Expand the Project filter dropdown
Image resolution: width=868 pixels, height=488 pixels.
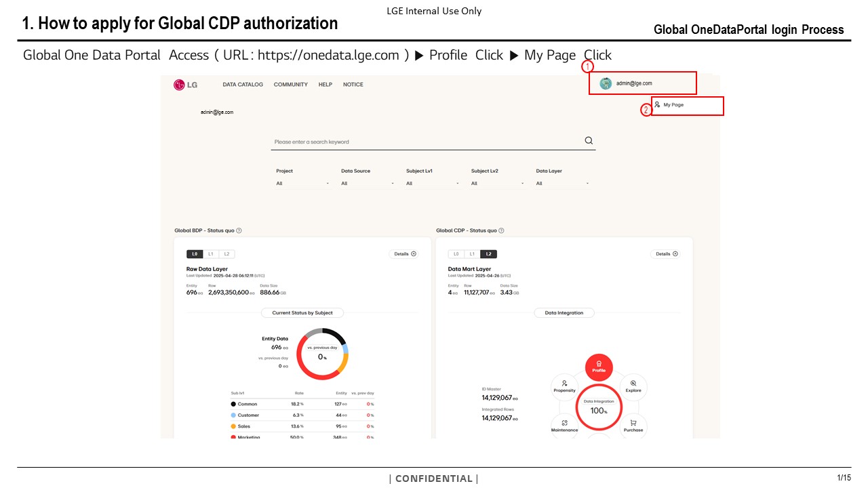tap(302, 184)
